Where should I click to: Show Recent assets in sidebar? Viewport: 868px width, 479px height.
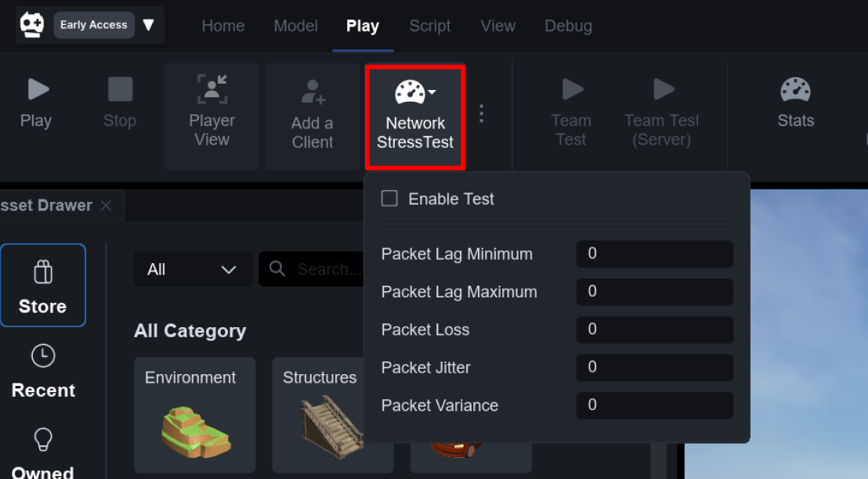[x=43, y=370]
